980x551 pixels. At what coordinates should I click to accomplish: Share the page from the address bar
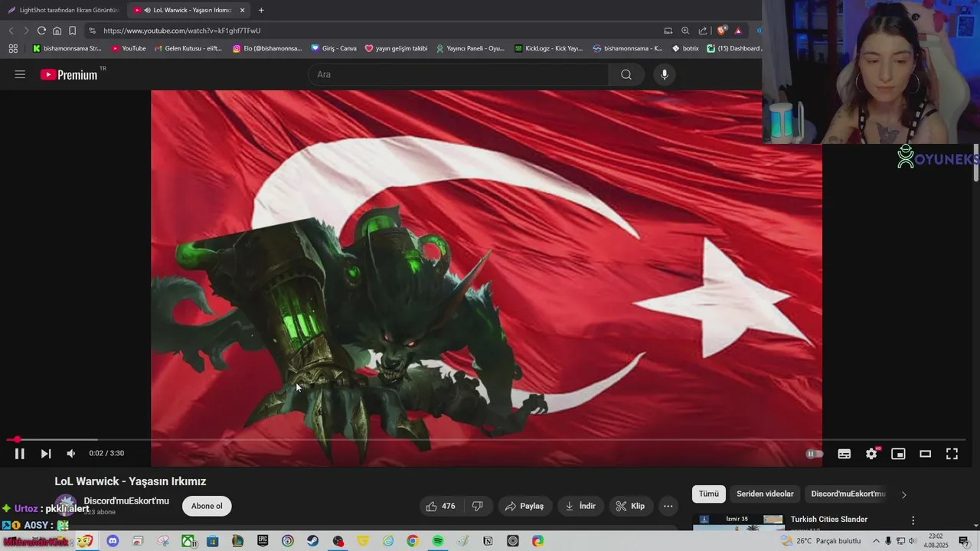[x=703, y=31]
